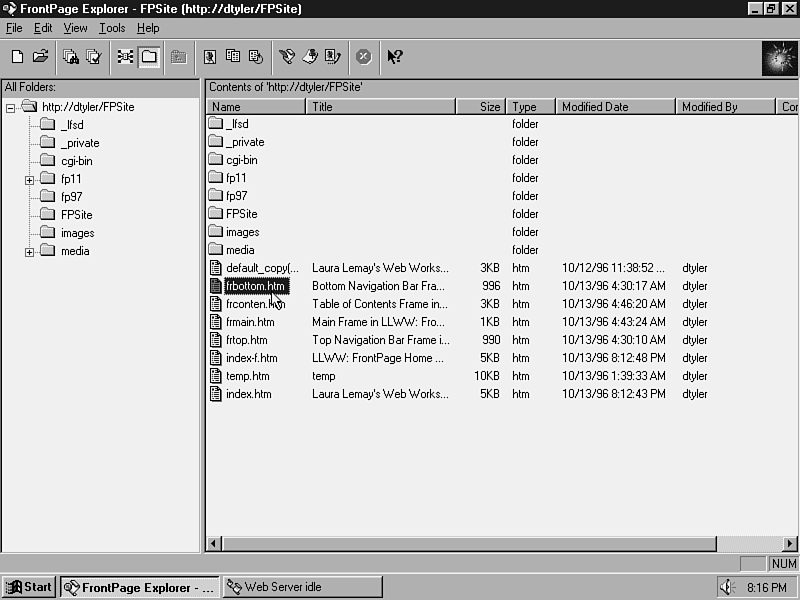The width and height of the screenshot is (800, 600).
Task: Click the Windows Start button
Action: tap(29, 587)
